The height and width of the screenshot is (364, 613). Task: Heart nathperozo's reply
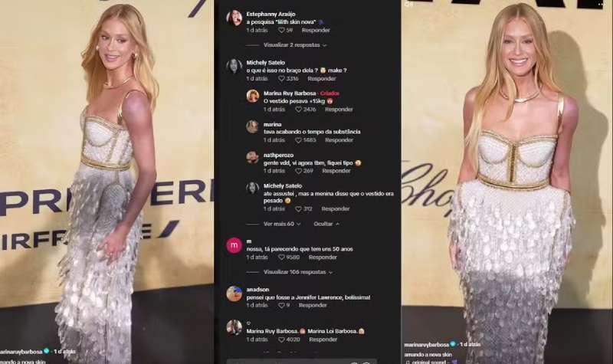tap(298, 171)
